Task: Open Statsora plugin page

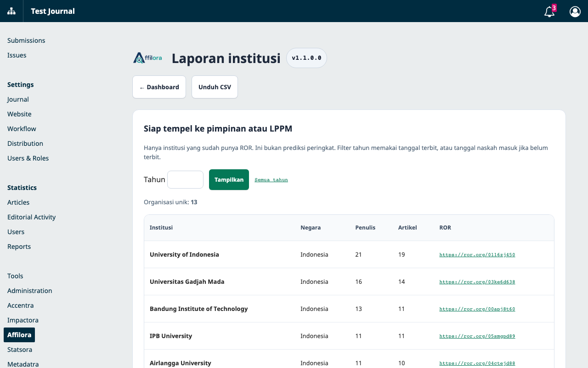Action: (20, 350)
